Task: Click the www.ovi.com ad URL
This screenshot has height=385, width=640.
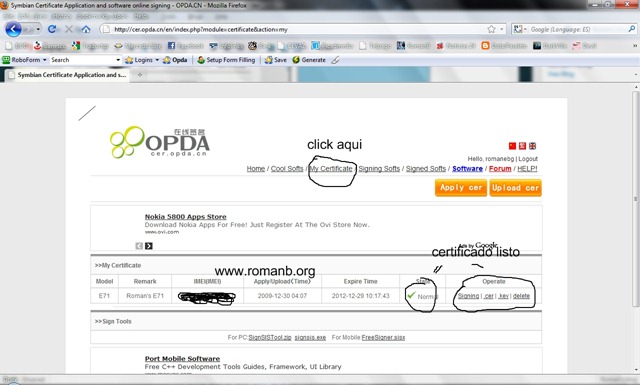Action: click(x=162, y=232)
